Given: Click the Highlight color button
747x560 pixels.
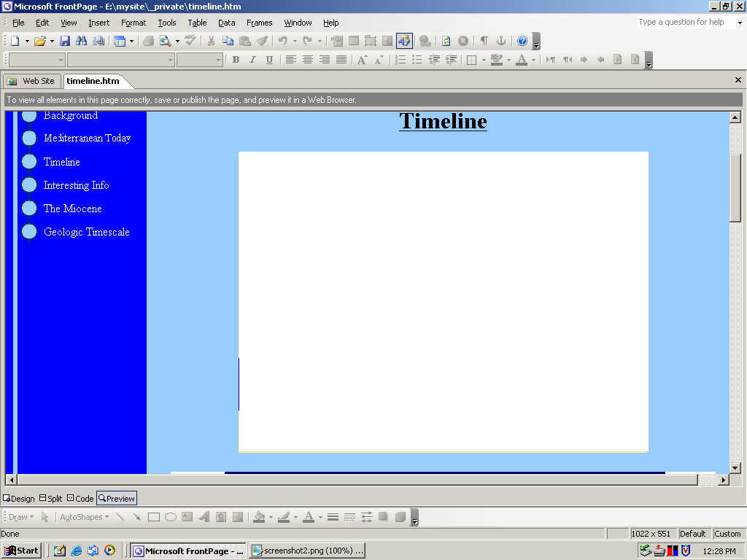Looking at the screenshot, I should (x=496, y=60).
